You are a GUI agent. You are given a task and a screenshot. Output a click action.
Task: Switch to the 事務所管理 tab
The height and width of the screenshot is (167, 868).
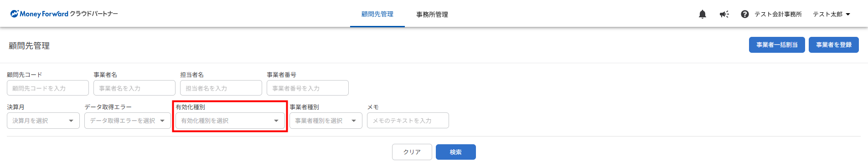pos(432,14)
